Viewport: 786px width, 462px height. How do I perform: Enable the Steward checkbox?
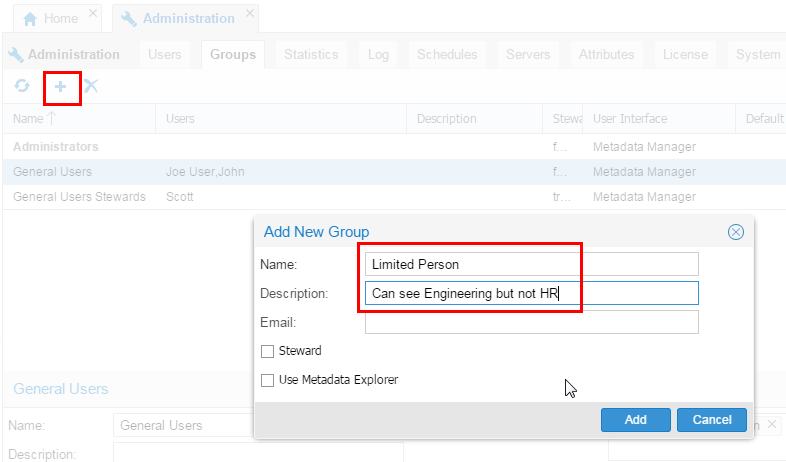(x=267, y=351)
